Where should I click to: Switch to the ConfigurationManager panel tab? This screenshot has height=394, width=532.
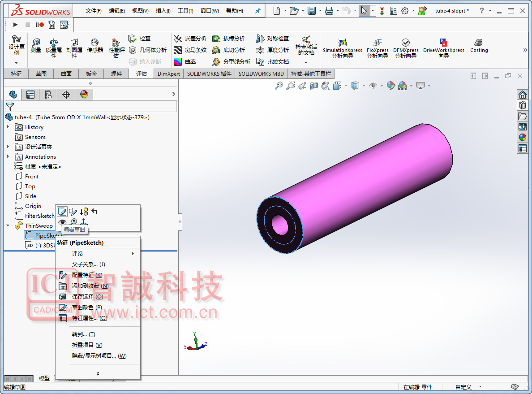[48, 95]
